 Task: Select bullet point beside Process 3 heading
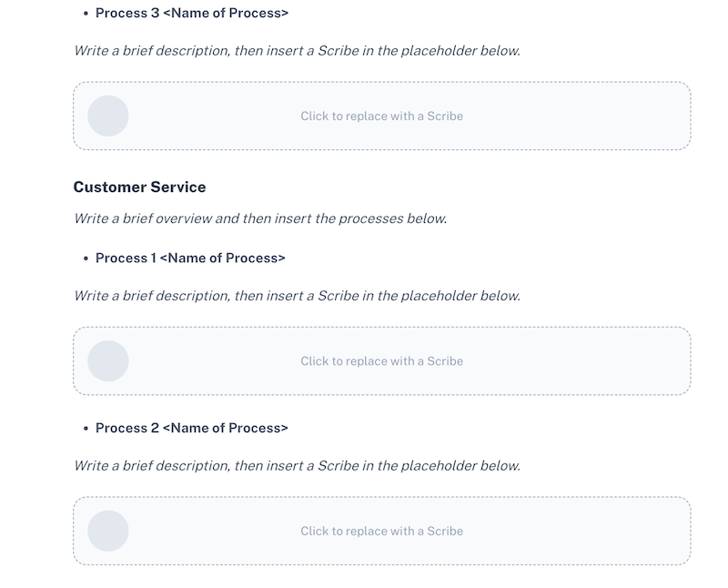pos(86,14)
